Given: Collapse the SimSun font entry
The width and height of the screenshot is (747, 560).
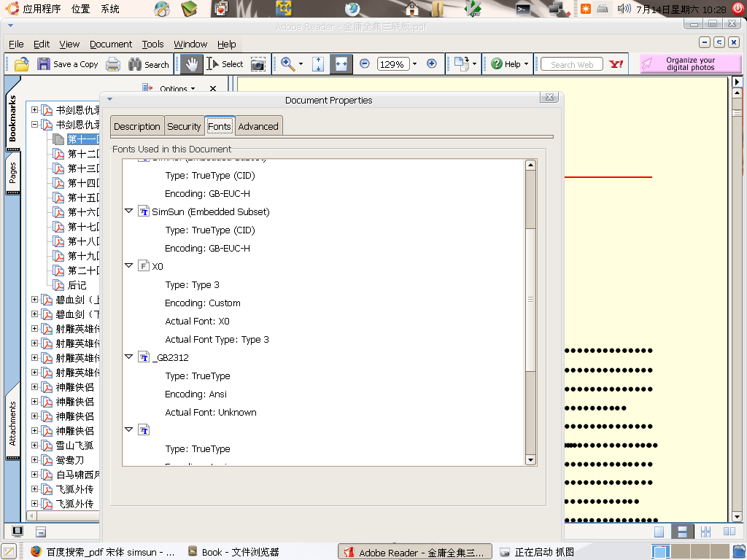Looking at the screenshot, I should [x=128, y=211].
